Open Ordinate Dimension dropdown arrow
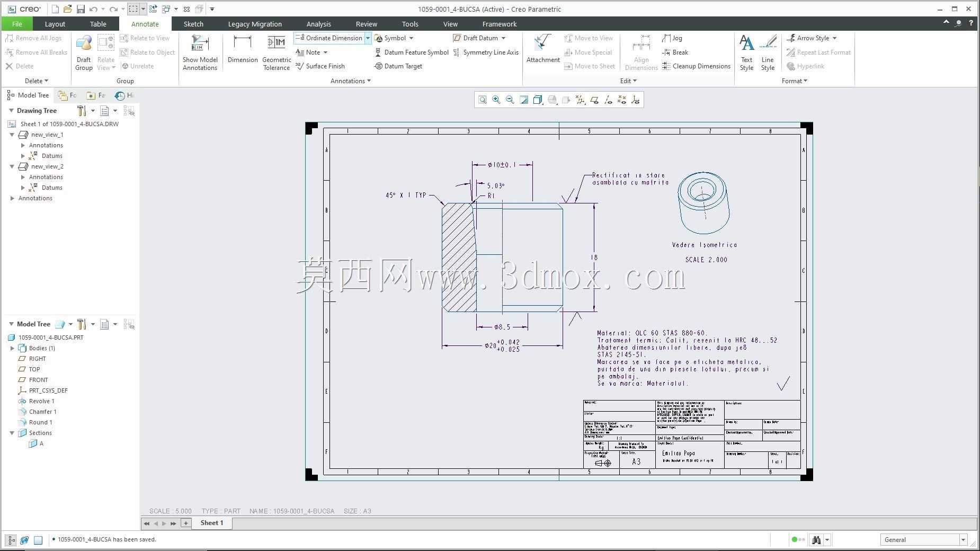 click(x=368, y=38)
